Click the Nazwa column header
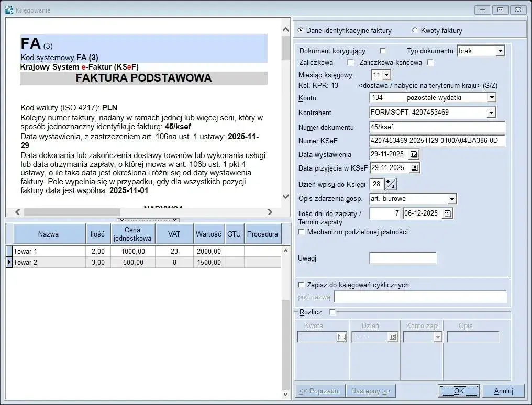The image size is (532, 405). point(49,234)
